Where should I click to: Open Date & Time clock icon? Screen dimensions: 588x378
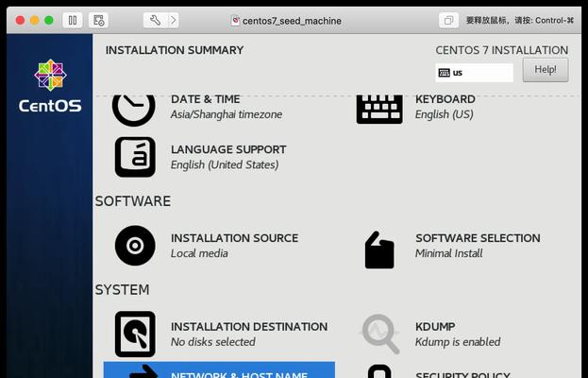[x=133, y=109]
